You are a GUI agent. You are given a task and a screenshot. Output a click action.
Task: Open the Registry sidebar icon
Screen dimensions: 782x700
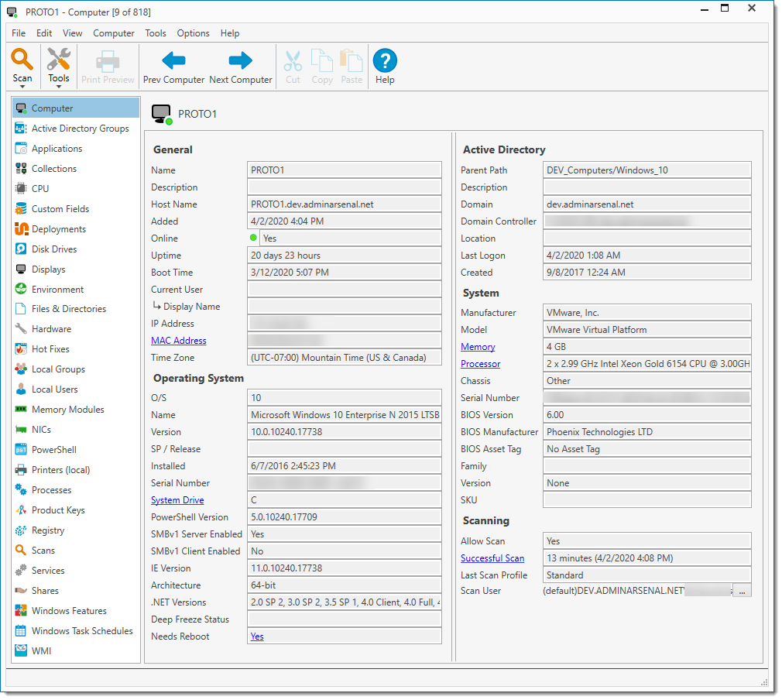(x=21, y=530)
